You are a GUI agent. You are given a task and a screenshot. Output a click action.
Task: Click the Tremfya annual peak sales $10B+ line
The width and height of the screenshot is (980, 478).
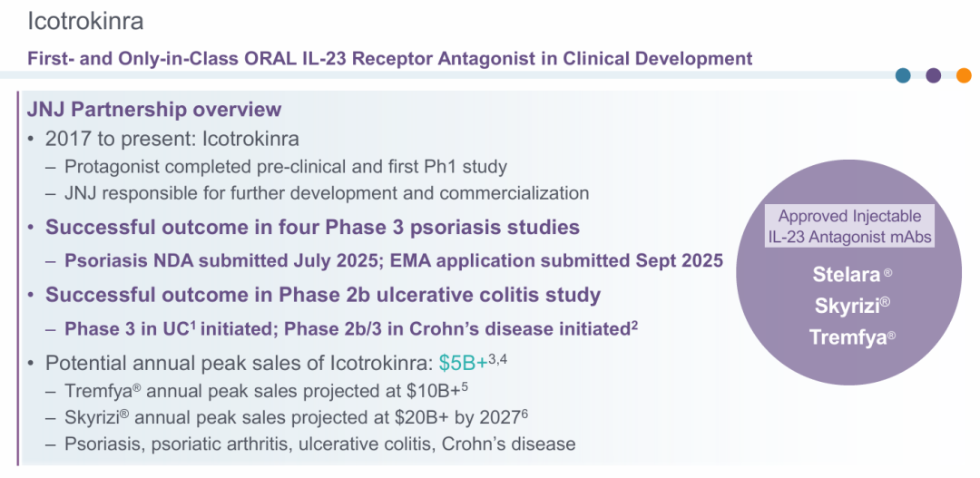[266, 391]
